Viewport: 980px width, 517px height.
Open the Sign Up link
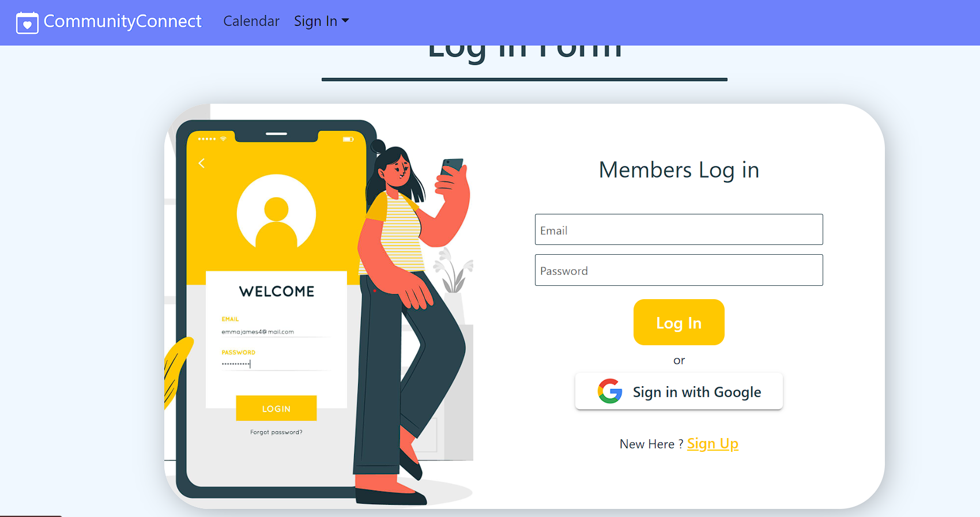point(713,444)
